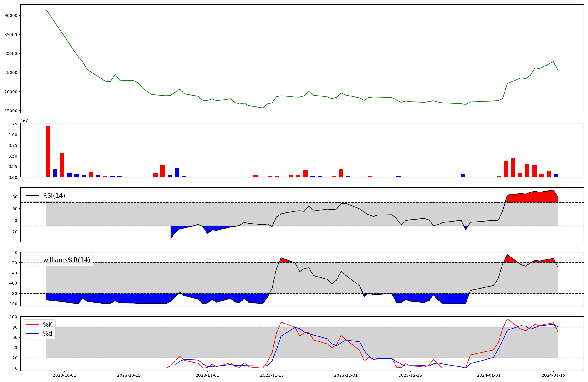The image size is (588, 382).
Task: Select the %K legend entry
Action: point(48,324)
